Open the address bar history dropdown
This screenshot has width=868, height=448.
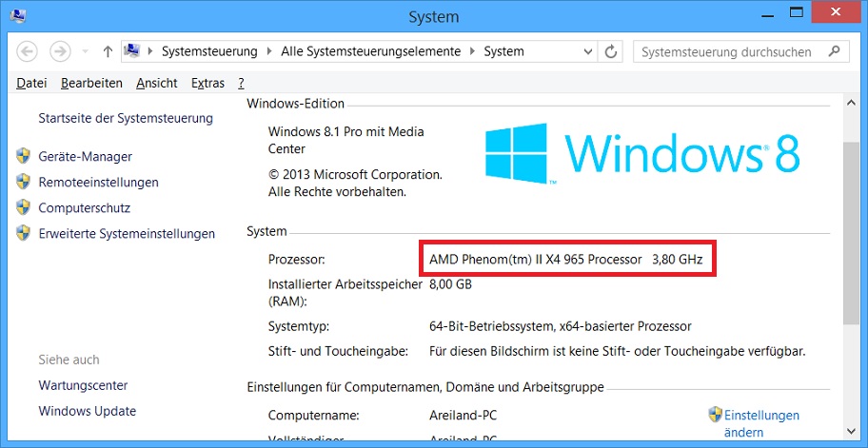tap(588, 52)
